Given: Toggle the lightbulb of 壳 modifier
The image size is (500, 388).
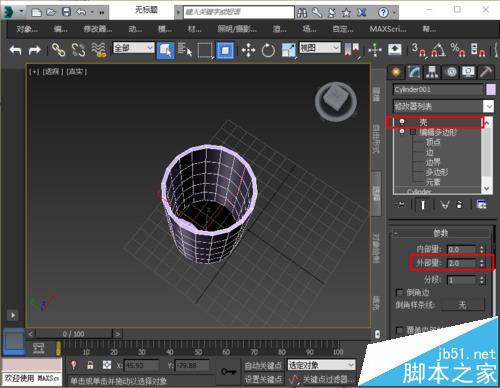Looking at the screenshot, I should tap(402, 122).
